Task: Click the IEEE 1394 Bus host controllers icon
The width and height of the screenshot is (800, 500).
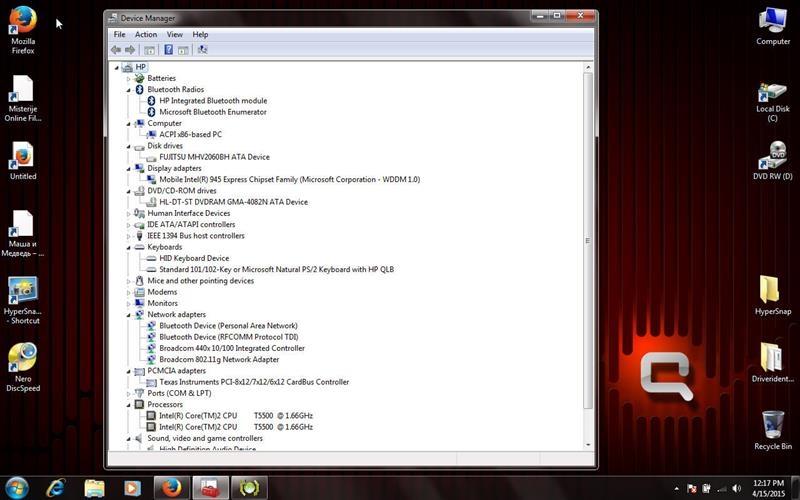Action: [139, 236]
